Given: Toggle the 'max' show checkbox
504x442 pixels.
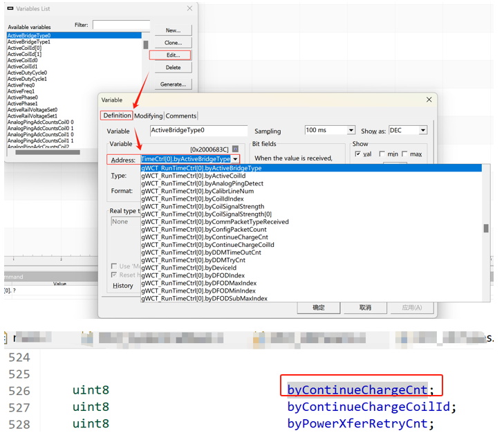Looking at the screenshot, I should pos(405,154).
